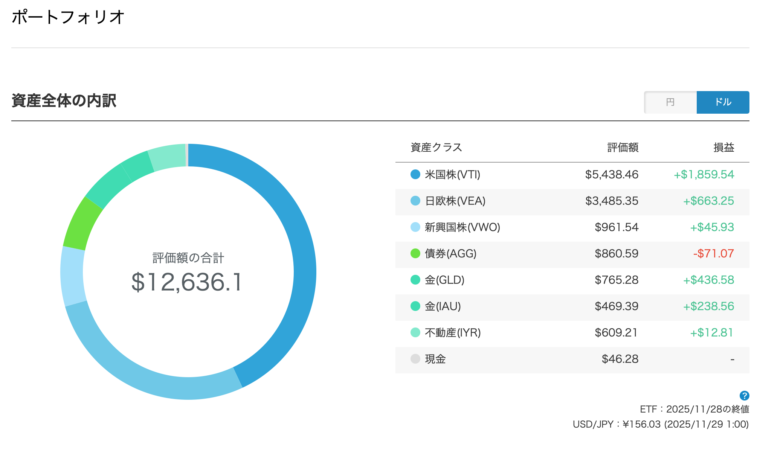This screenshot has height=460, width=760.
Task: Open the 米国株(VTI) asset row label
Action: (x=456, y=174)
